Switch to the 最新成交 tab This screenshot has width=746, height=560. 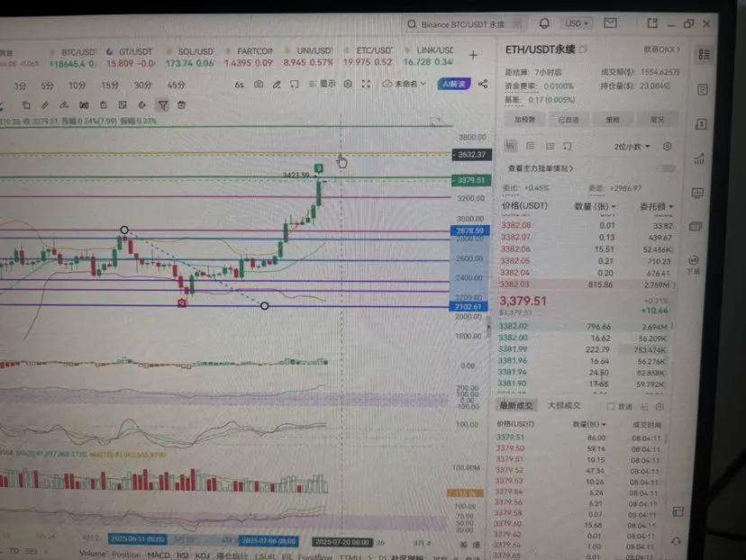pyautogui.click(x=516, y=405)
